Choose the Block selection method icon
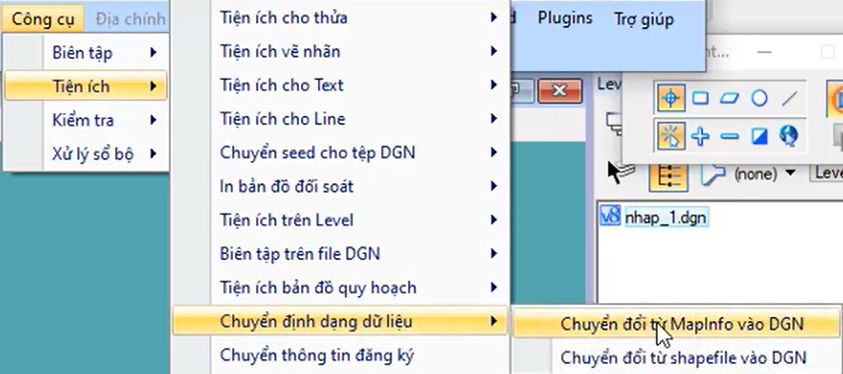The image size is (843, 374). 700,98
